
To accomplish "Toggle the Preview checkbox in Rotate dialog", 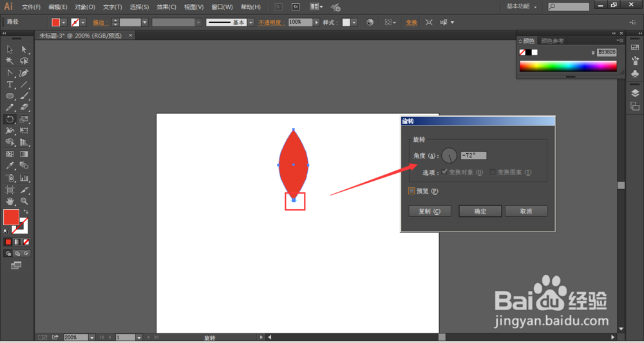I will 412,190.
